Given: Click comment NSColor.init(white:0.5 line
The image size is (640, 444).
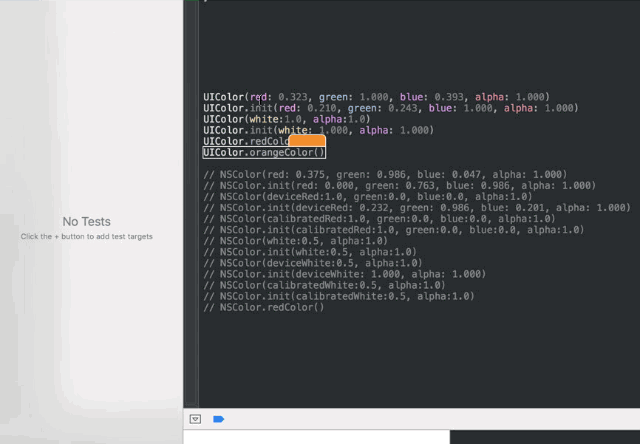Looking at the screenshot, I should point(310,252).
